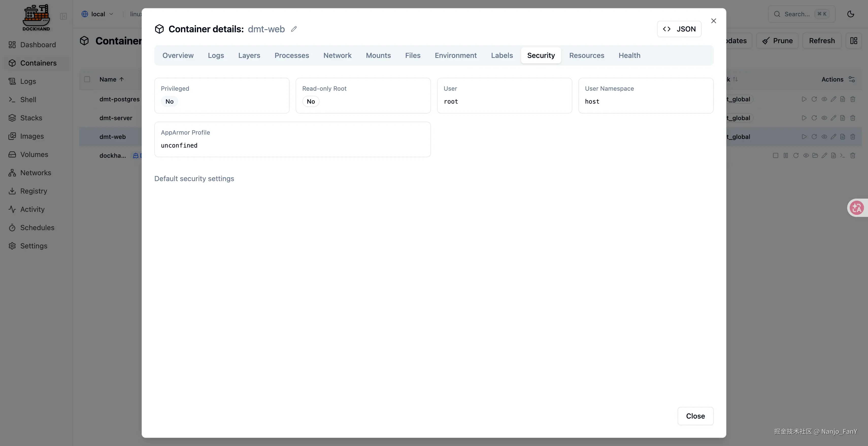
Task: Collapse the sidebar panel icon
Action: (63, 16)
